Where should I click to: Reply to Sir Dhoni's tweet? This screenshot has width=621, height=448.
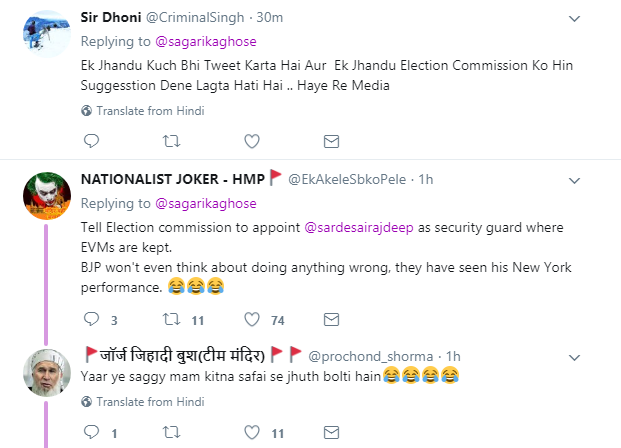(90, 141)
